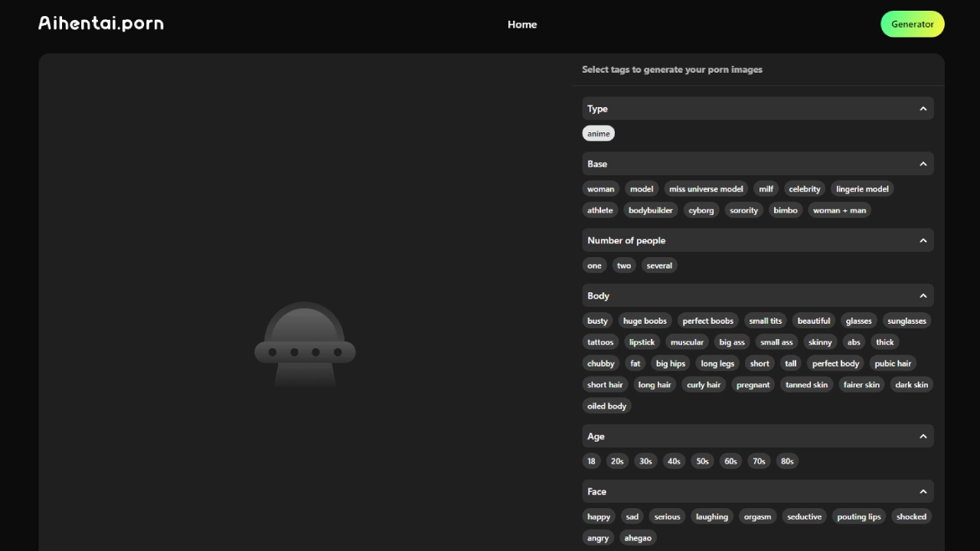The image size is (980, 551).
Task: Choose one for number of people
Action: [x=594, y=266]
